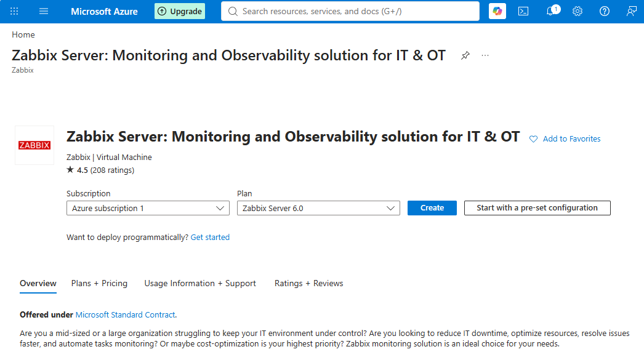Open the more options ellipsis
Screen dimensions: 644x352
[485, 55]
